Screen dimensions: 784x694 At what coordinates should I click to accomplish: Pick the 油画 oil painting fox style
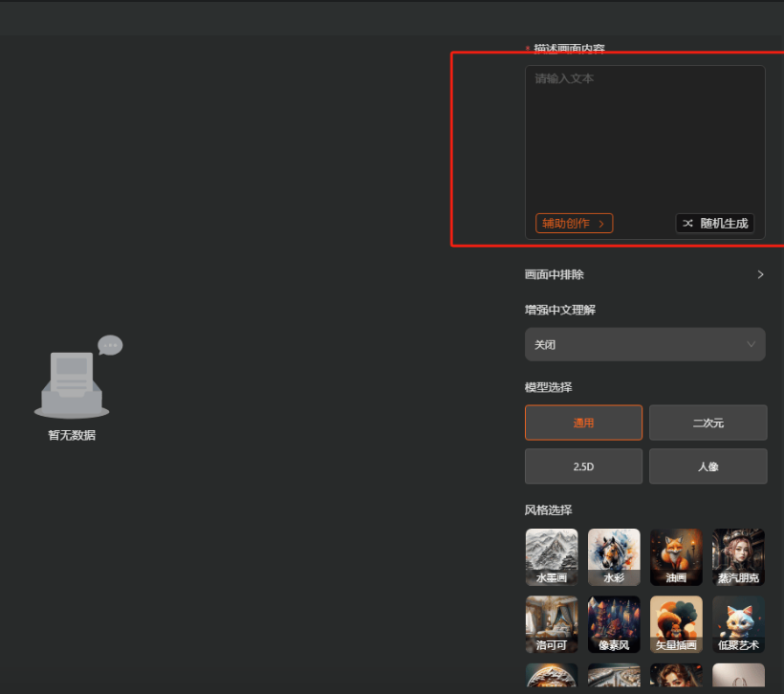pos(676,556)
